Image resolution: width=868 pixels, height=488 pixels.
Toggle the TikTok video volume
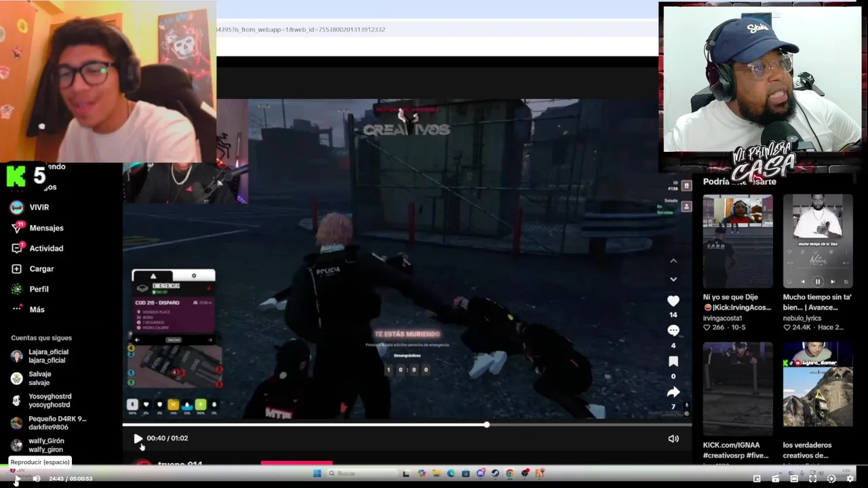[673, 439]
